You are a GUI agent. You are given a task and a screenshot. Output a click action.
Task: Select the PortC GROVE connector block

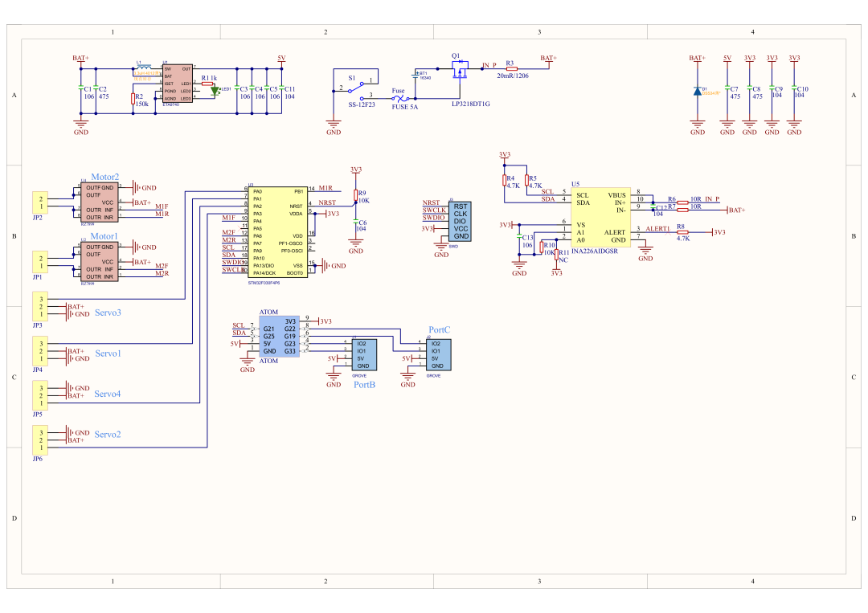coord(439,354)
